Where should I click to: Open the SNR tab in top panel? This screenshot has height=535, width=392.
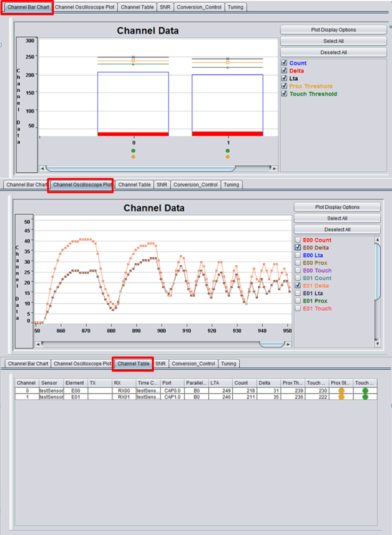point(165,7)
